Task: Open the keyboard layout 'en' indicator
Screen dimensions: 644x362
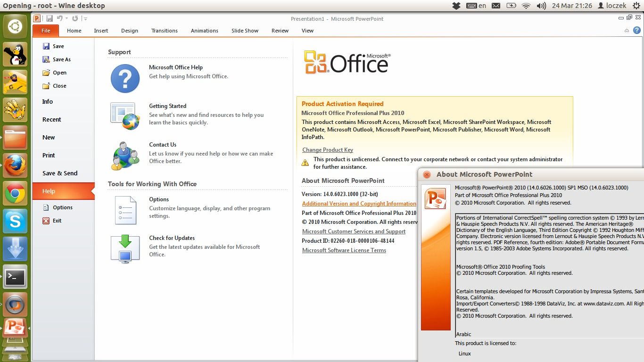Action: pos(477,6)
